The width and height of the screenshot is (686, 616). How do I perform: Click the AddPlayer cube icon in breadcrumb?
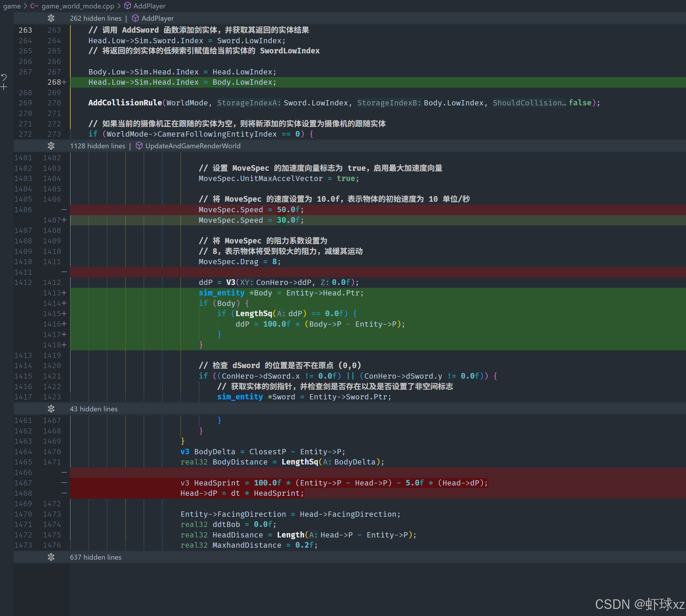(128, 6)
